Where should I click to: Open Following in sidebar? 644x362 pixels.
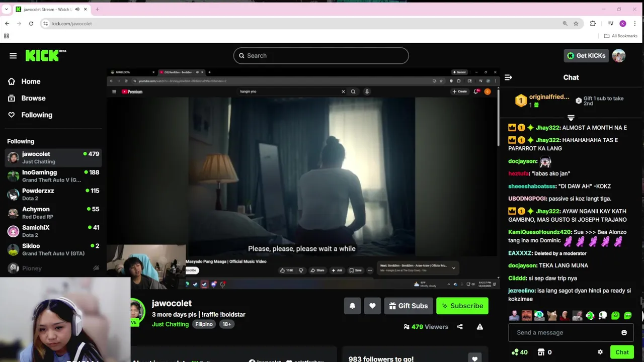pyautogui.click(x=37, y=115)
